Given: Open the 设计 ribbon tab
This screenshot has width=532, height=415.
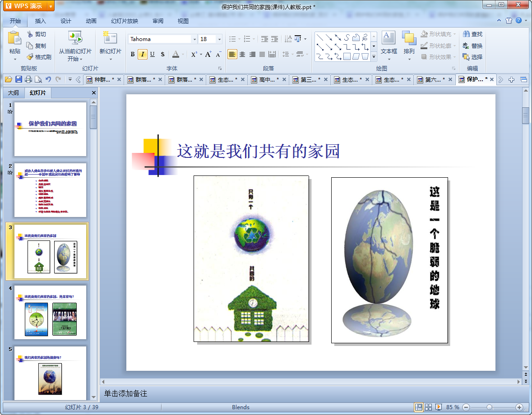Looking at the screenshot, I should click(66, 21).
